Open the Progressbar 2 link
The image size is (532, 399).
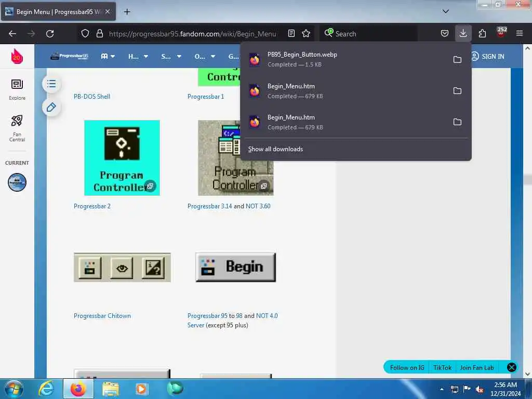pyautogui.click(x=92, y=206)
